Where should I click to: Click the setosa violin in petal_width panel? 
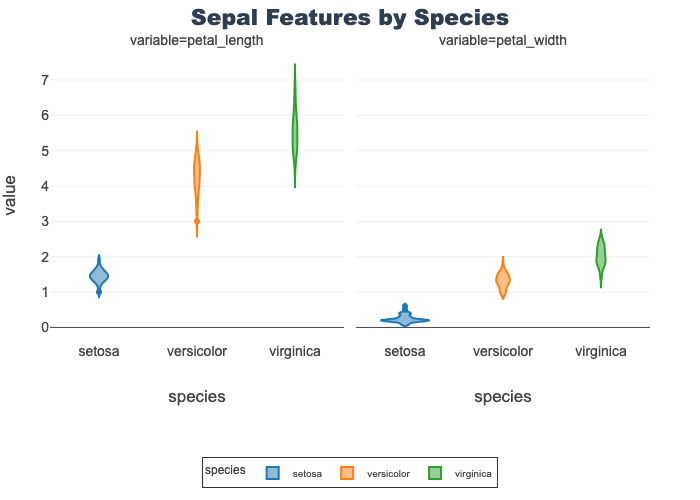pos(405,319)
